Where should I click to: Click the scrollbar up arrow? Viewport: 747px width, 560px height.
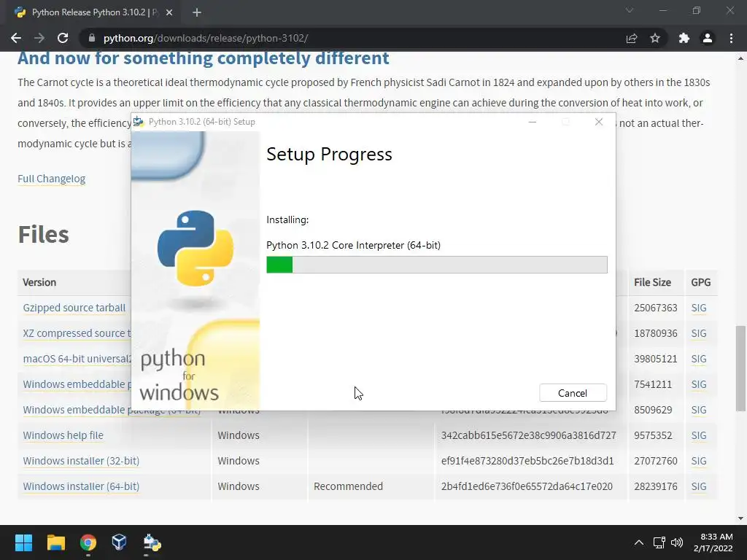click(x=740, y=58)
